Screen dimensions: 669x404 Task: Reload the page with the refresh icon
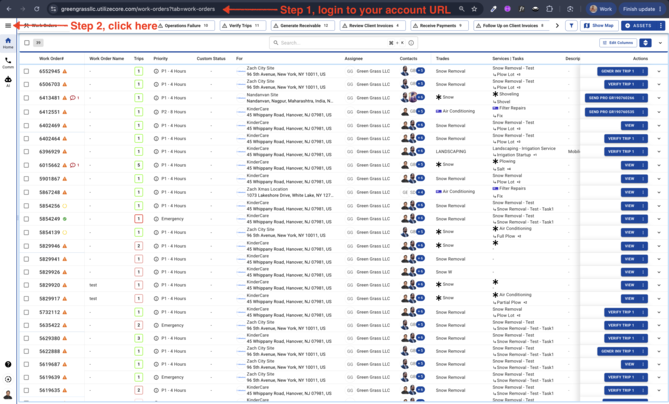coord(37,9)
